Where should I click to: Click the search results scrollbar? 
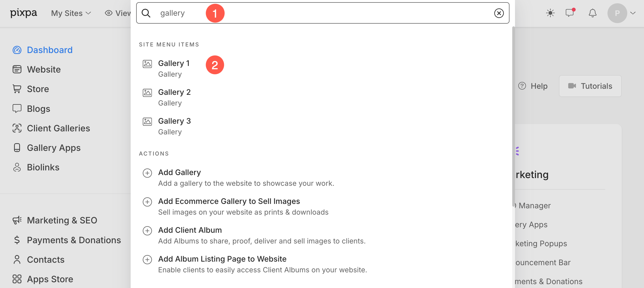(513, 115)
